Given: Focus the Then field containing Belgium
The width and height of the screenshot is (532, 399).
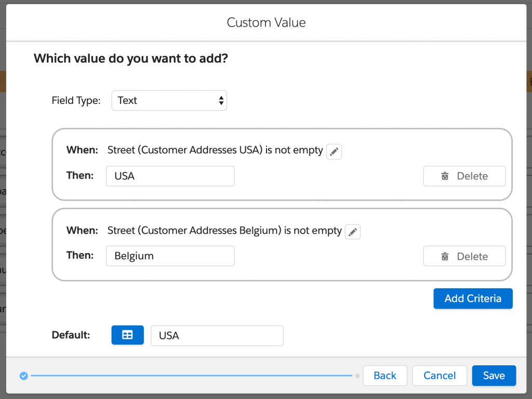Looking at the screenshot, I should (170, 256).
